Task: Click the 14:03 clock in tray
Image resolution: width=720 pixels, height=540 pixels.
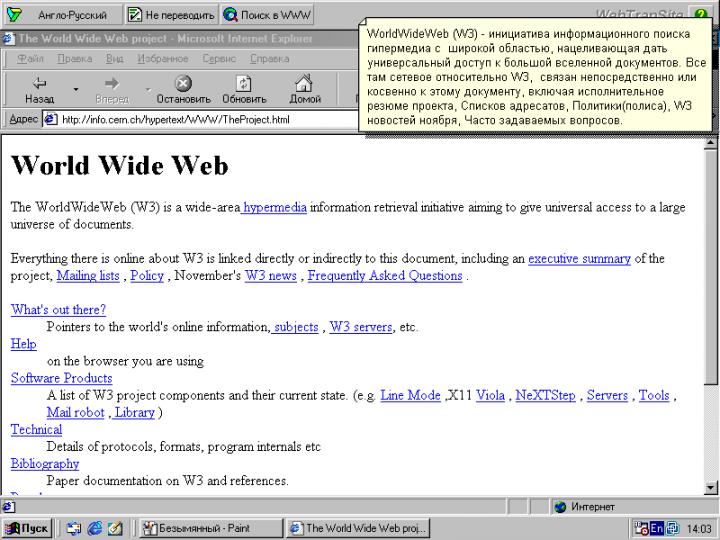Action: 698,529
